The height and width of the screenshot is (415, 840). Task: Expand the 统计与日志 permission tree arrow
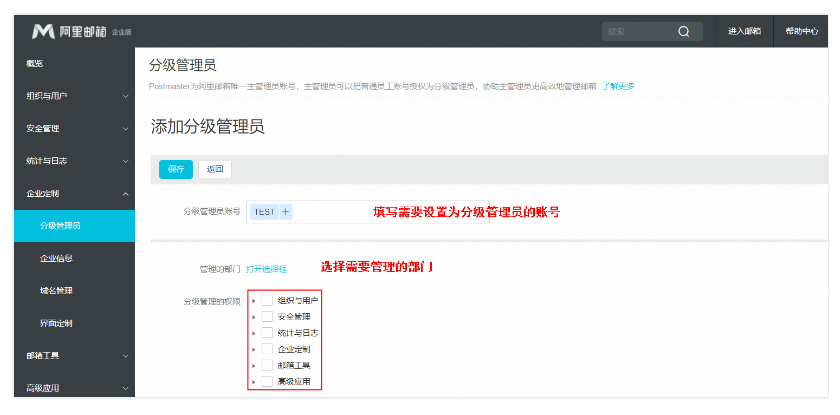pos(253,333)
